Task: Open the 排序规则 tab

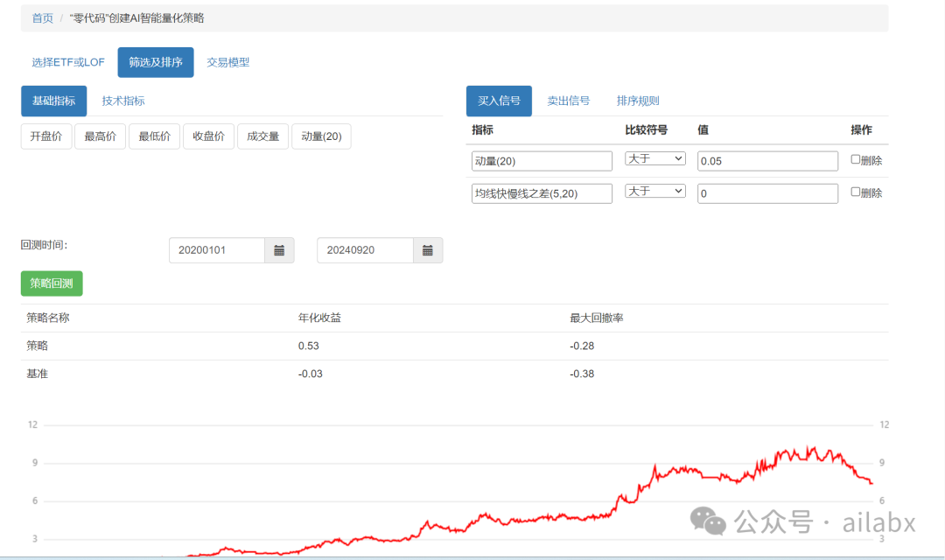Action: point(638,101)
